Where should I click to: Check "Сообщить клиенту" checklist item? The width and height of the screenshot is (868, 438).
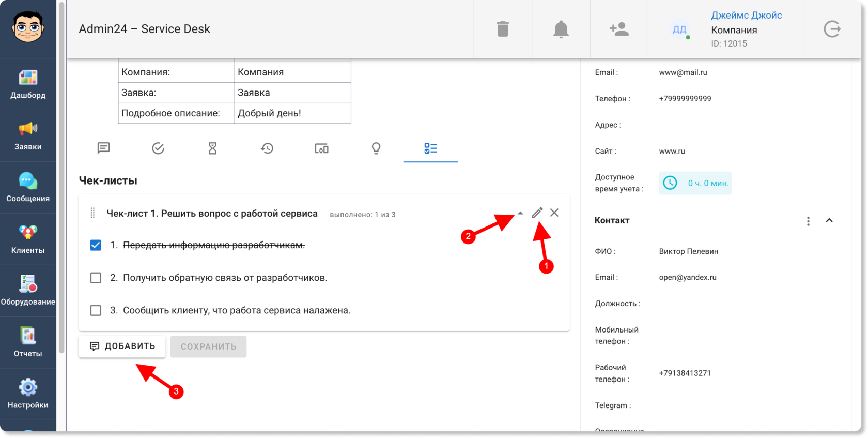point(96,310)
